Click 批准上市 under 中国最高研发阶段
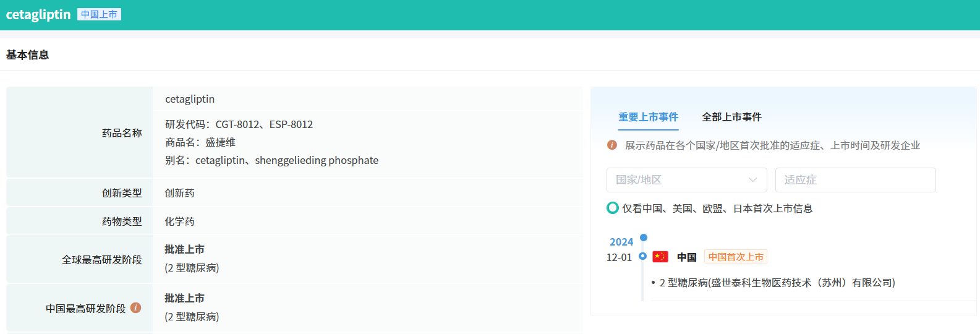 [184, 298]
